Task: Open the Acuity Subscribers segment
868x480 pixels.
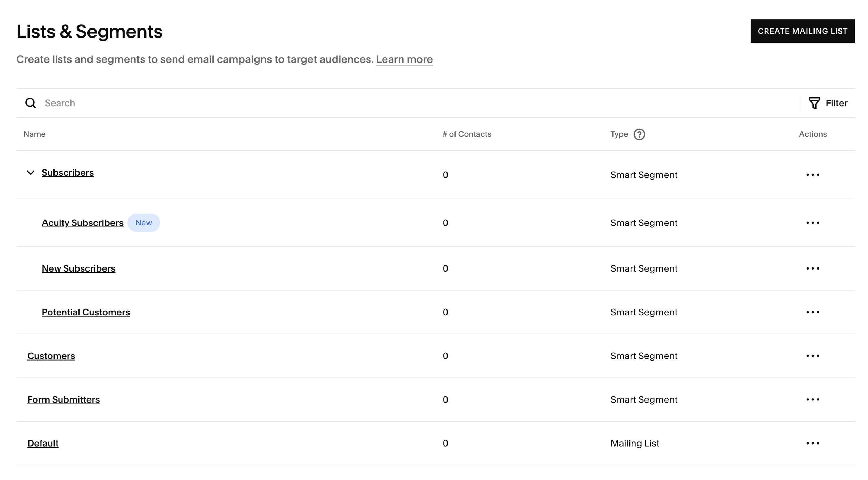Action: pos(82,223)
